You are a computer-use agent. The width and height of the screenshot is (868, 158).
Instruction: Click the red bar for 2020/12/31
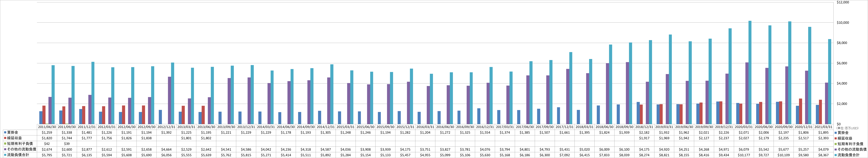tap(800, 111)
